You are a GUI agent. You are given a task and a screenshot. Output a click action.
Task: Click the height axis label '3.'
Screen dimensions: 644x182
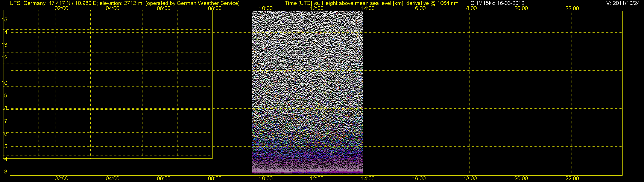[6, 172]
